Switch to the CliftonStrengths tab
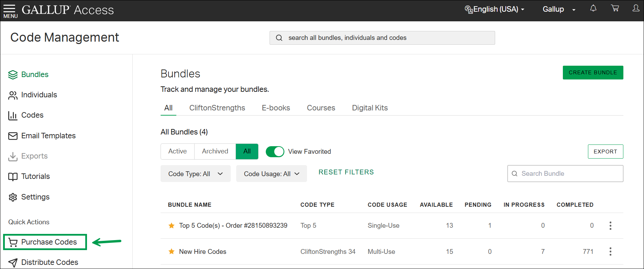This screenshot has height=269, width=644. tap(217, 108)
